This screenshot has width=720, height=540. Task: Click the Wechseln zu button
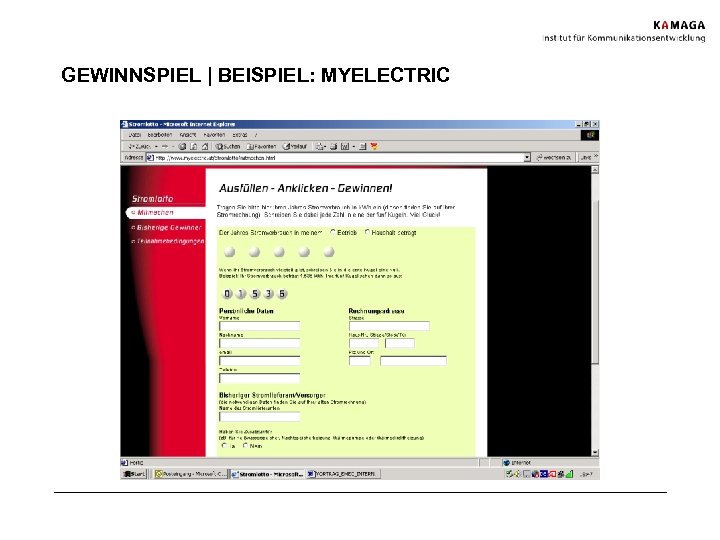coord(554,158)
